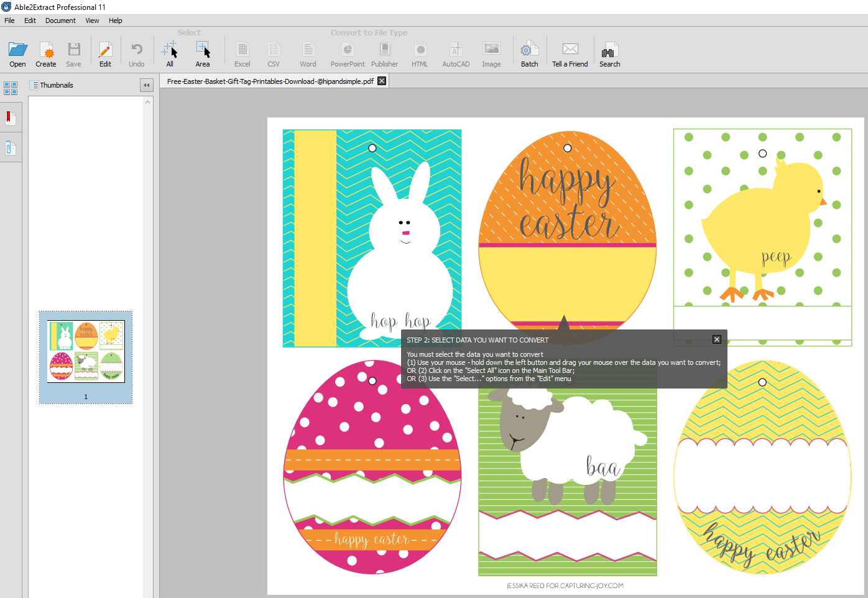This screenshot has height=598, width=868.
Task: Click the Thumbnails panel header label
Action: [56, 85]
